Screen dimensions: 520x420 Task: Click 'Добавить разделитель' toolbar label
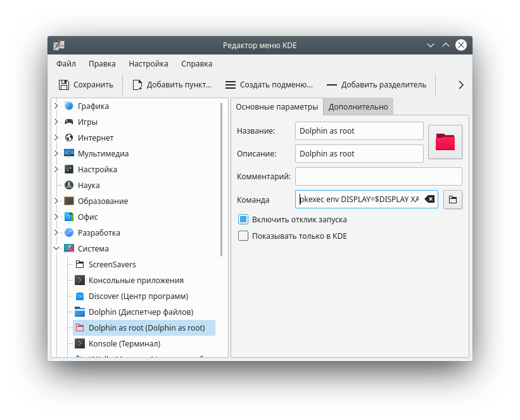point(384,85)
